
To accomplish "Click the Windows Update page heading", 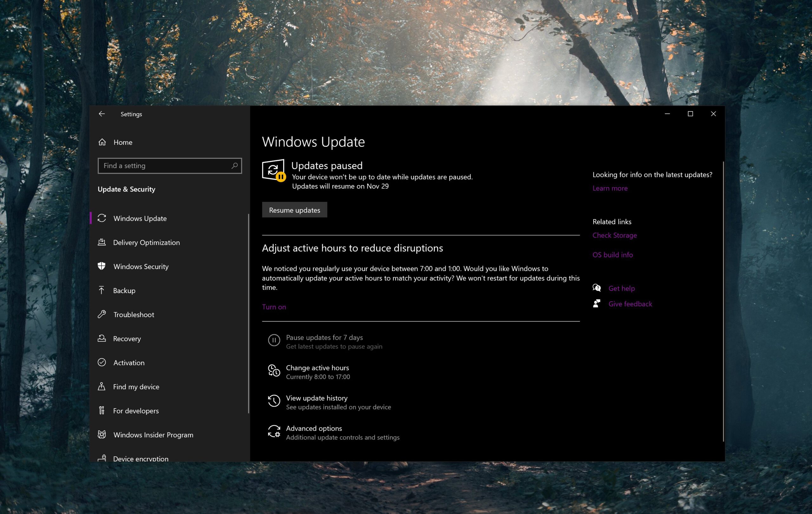I will [x=313, y=141].
